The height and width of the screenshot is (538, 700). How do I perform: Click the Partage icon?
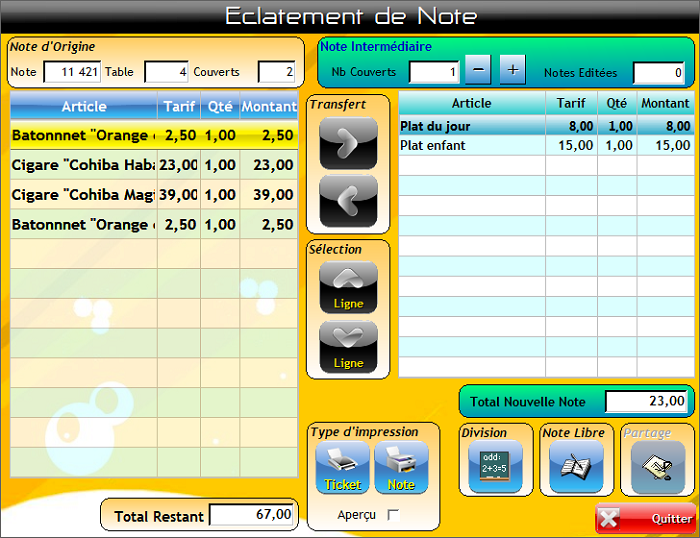point(658,467)
